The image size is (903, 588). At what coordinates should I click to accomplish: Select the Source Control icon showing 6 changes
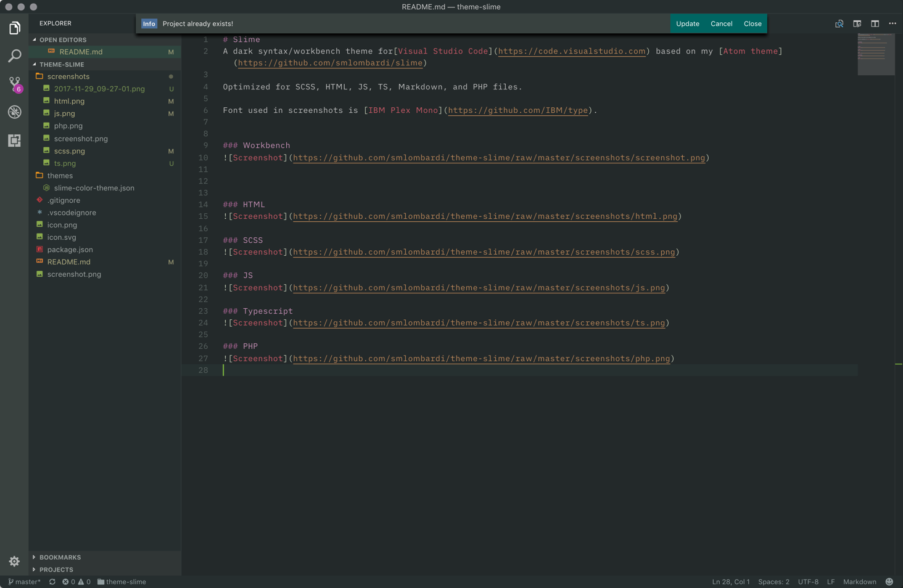14,84
